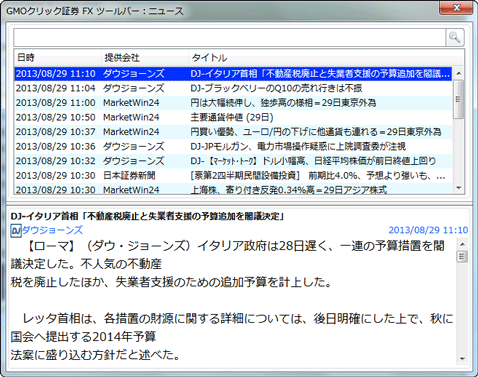Click the 日本証券新聞 provider cell
The width and height of the screenshot is (478, 377).
click(129, 175)
